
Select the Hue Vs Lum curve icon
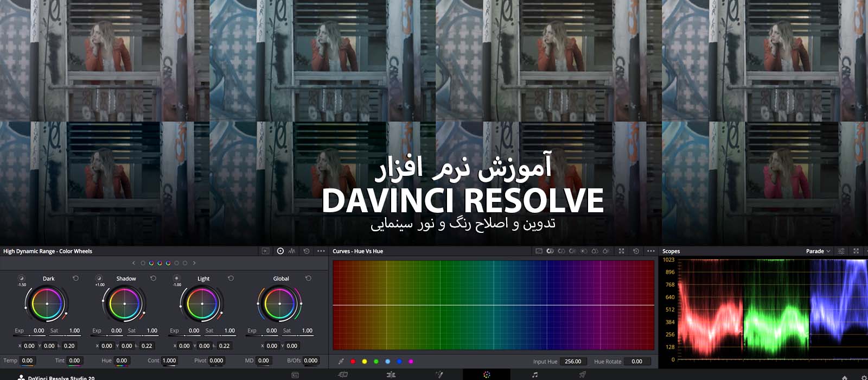click(x=572, y=251)
